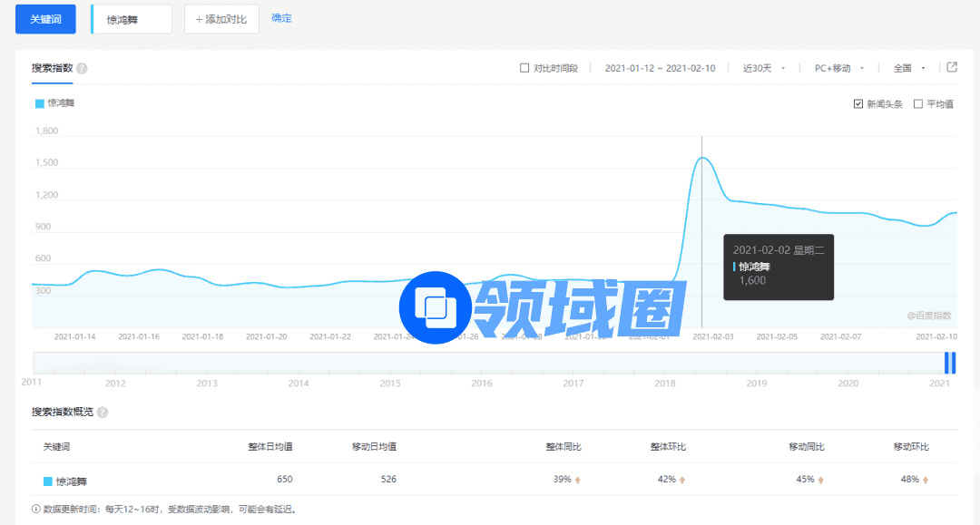Uncheck the 新闻头条 checkbox

858,104
